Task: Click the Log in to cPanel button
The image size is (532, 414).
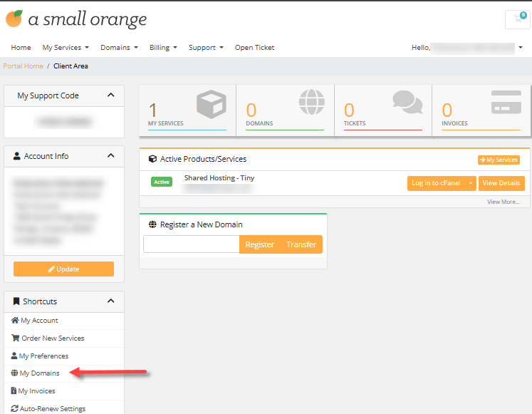Action: coord(436,183)
